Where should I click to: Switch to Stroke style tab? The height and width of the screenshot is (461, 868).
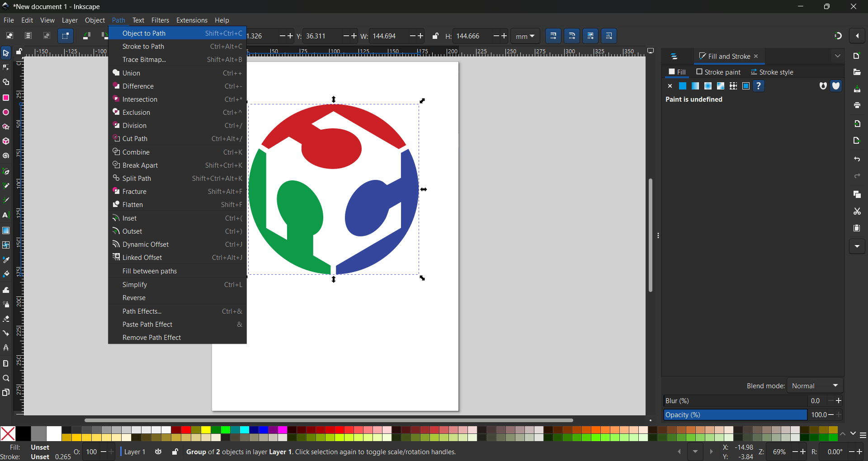click(772, 72)
